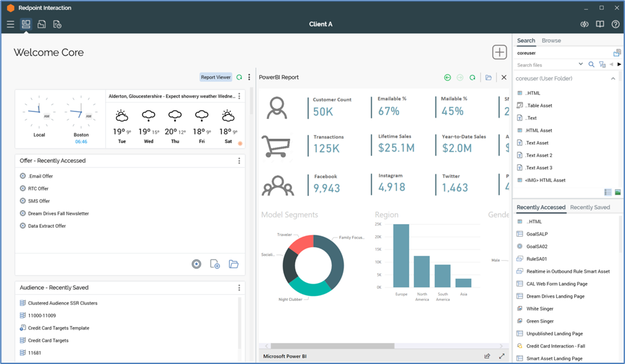Go back in PowerBI Report viewer
Image resolution: width=625 pixels, height=364 pixels.
tap(447, 78)
